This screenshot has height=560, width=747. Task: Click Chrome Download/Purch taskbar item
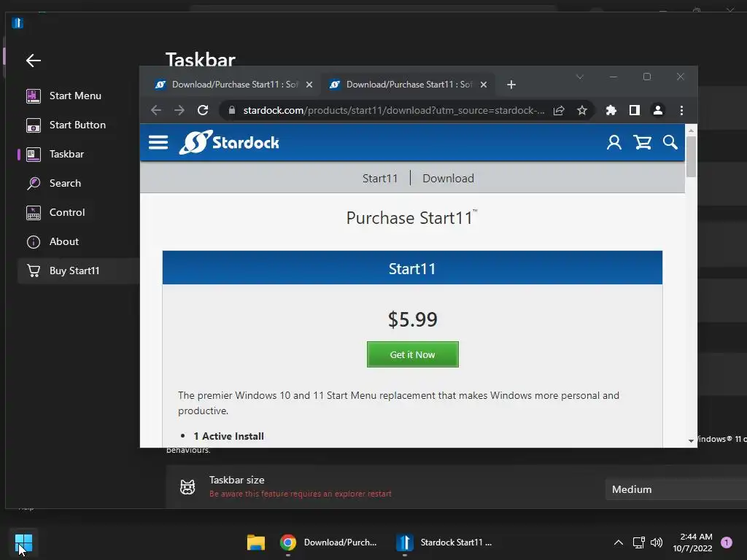(329, 542)
